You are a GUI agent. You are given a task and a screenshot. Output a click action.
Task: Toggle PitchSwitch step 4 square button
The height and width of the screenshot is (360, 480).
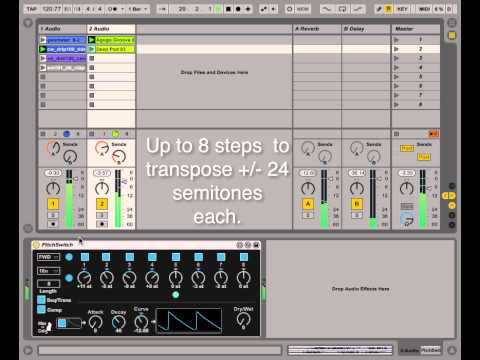coord(152,257)
